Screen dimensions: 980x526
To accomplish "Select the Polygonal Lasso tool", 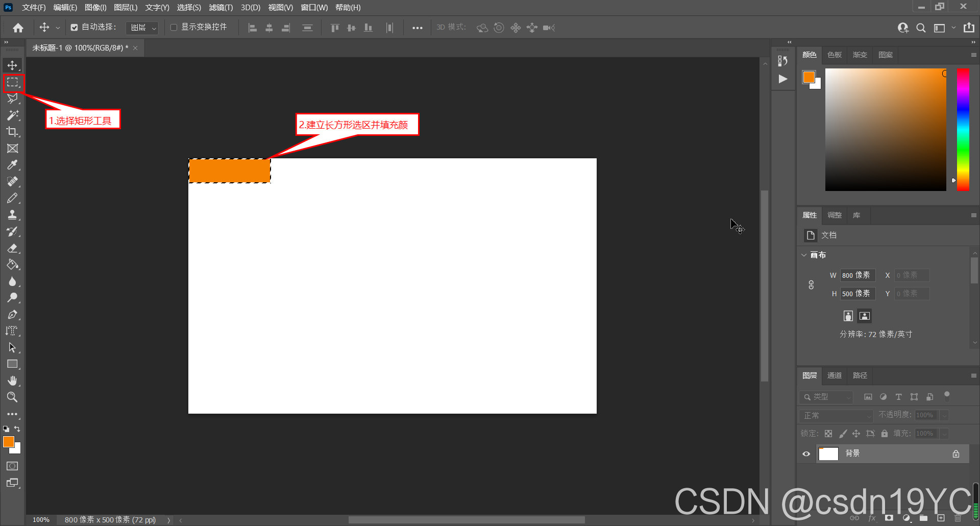I will pos(12,99).
